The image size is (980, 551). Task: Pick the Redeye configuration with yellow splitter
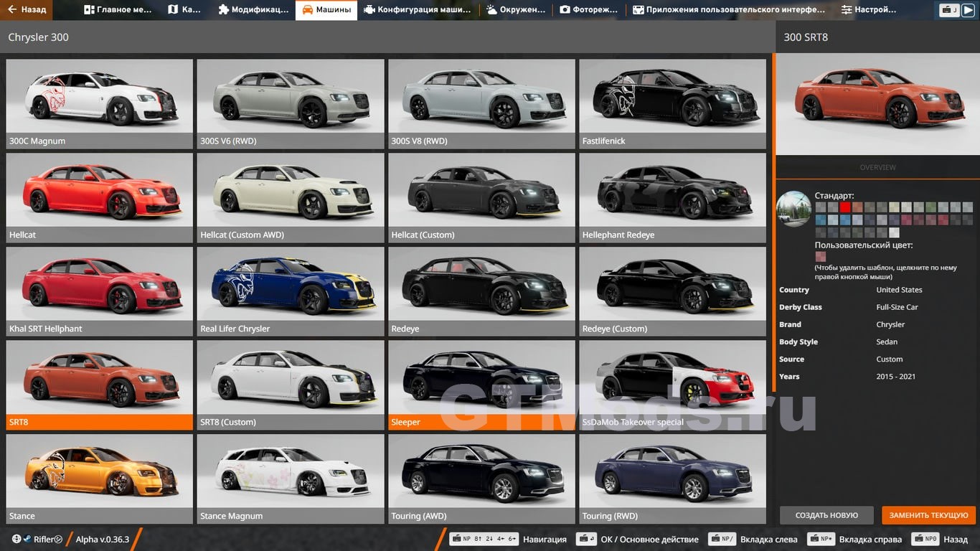pyautogui.click(x=481, y=291)
